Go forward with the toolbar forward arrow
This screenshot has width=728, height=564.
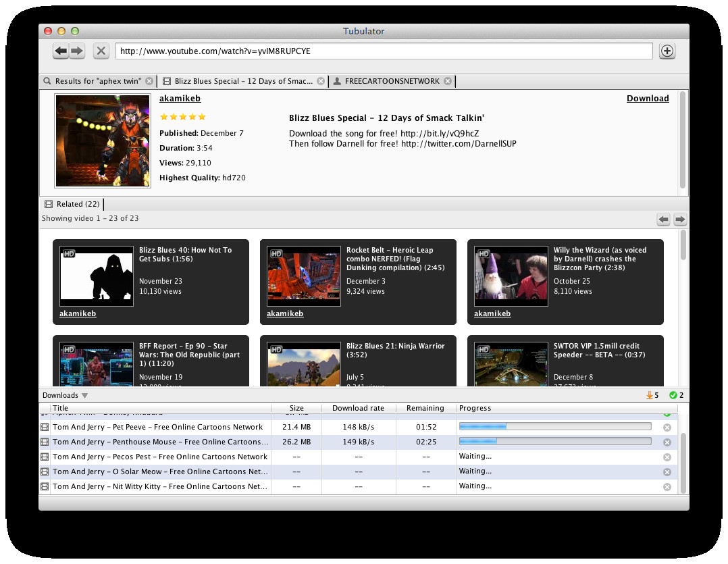pos(77,51)
